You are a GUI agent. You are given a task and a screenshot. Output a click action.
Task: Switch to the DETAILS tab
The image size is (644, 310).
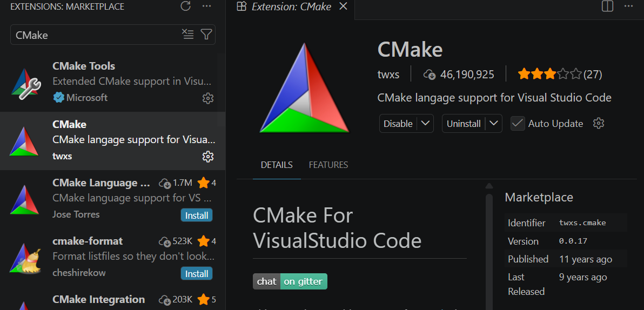(x=277, y=165)
